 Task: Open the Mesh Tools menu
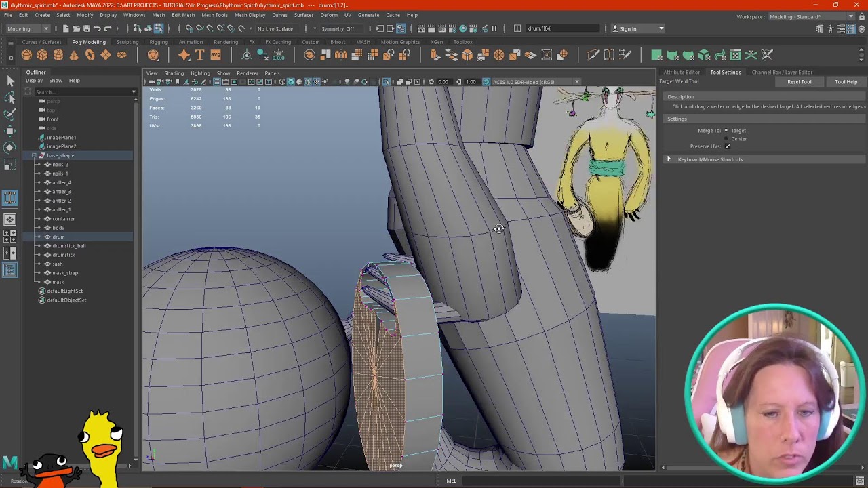[x=214, y=15]
